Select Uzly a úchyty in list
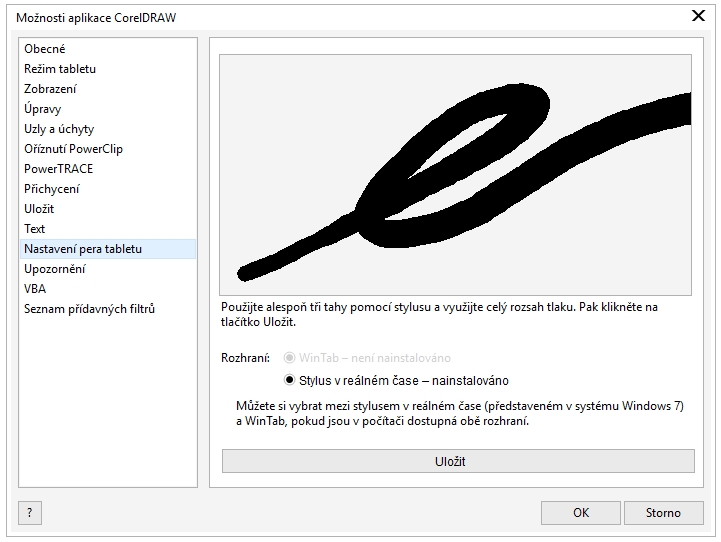721x542 pixels. [x=59, y=129]
